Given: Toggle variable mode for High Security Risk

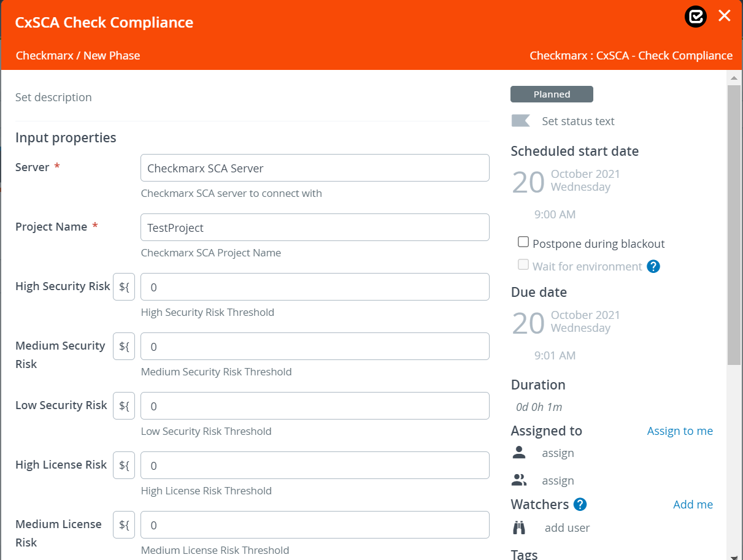Looking at the screenshot, I should coord(124,287).
